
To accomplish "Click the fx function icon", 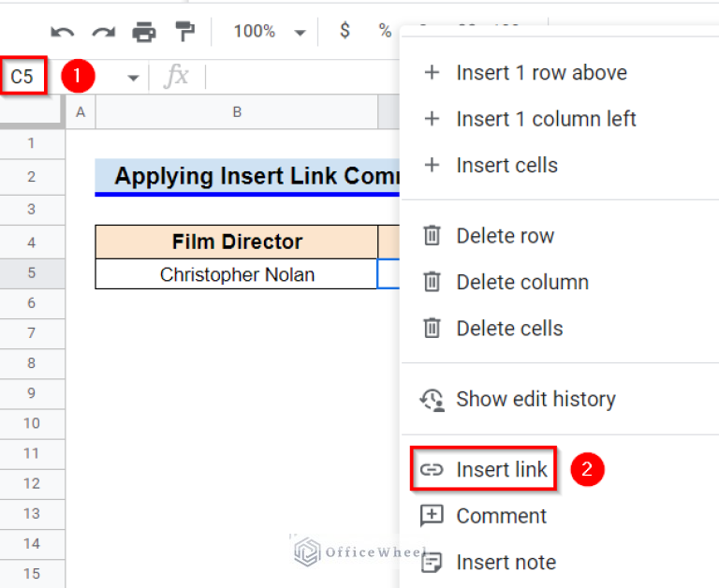I will (x=175, y=77).
